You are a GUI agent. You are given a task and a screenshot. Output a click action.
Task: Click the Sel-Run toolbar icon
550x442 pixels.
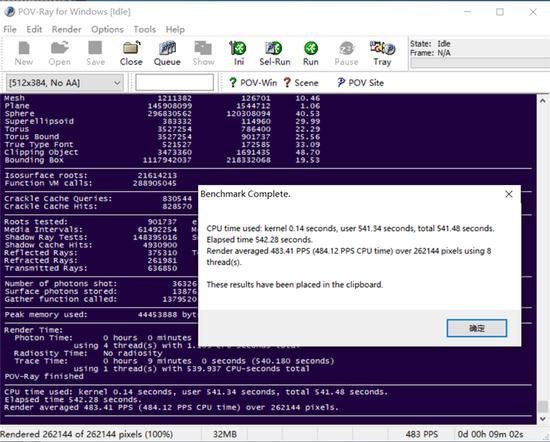275,53
